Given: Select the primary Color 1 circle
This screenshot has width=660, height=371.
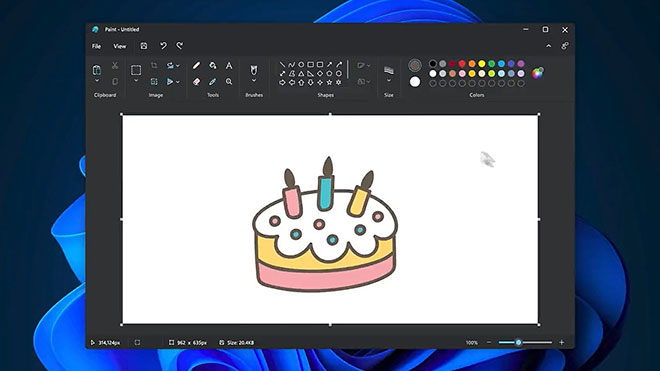Looking at the screenshot, I should [x=415, y=65].
